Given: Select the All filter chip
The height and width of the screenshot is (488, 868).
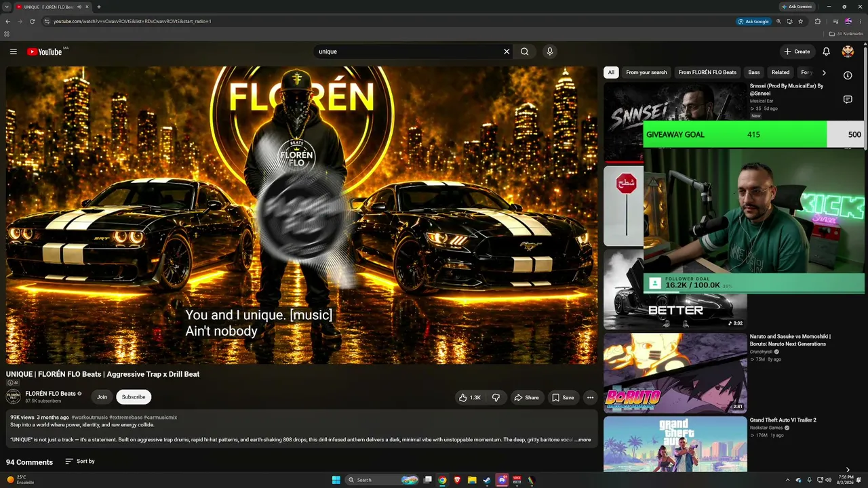Looking at the screenshot, I should [611, 73].
